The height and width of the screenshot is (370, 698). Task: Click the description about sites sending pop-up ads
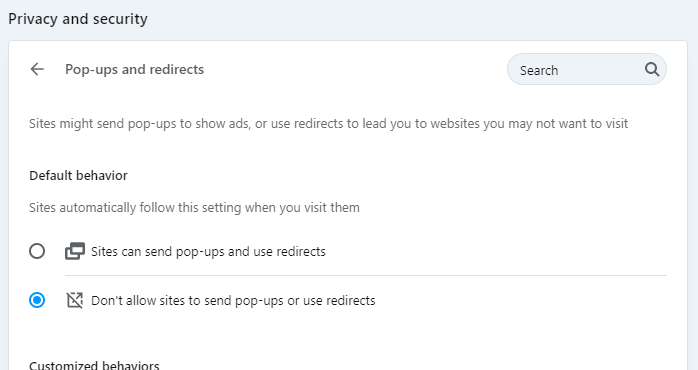(x=329, y=123)
